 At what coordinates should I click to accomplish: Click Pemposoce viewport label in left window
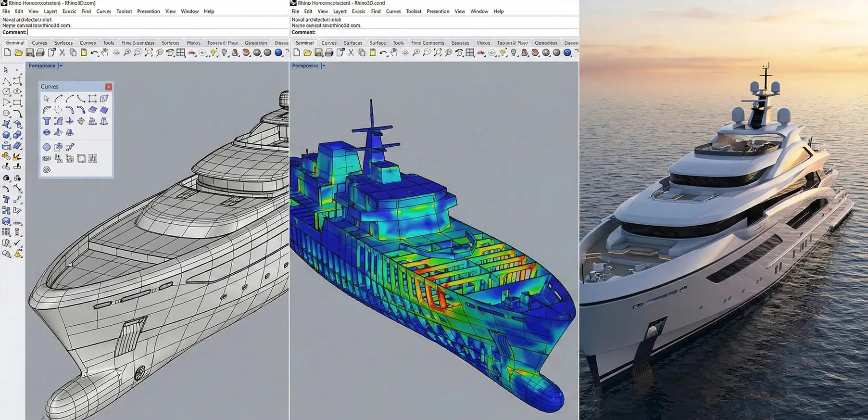pyautogui.click(x=42, y=65)
